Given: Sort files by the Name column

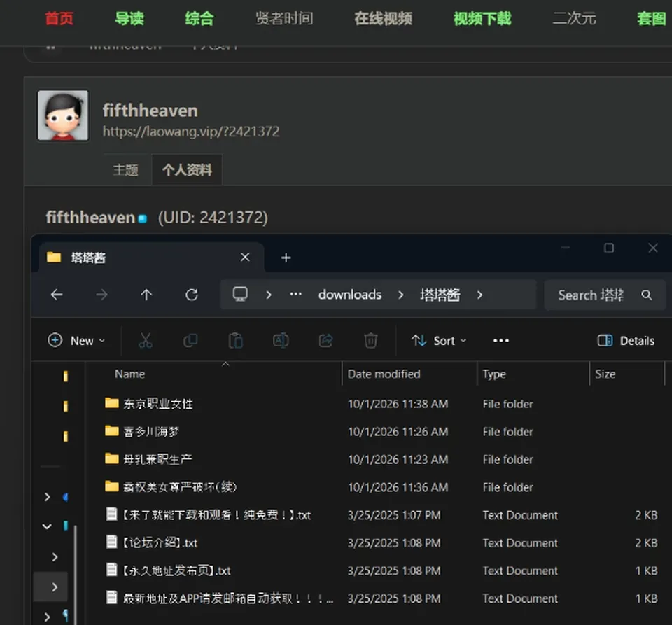Looking at the screenshot, I should [130, 374].
